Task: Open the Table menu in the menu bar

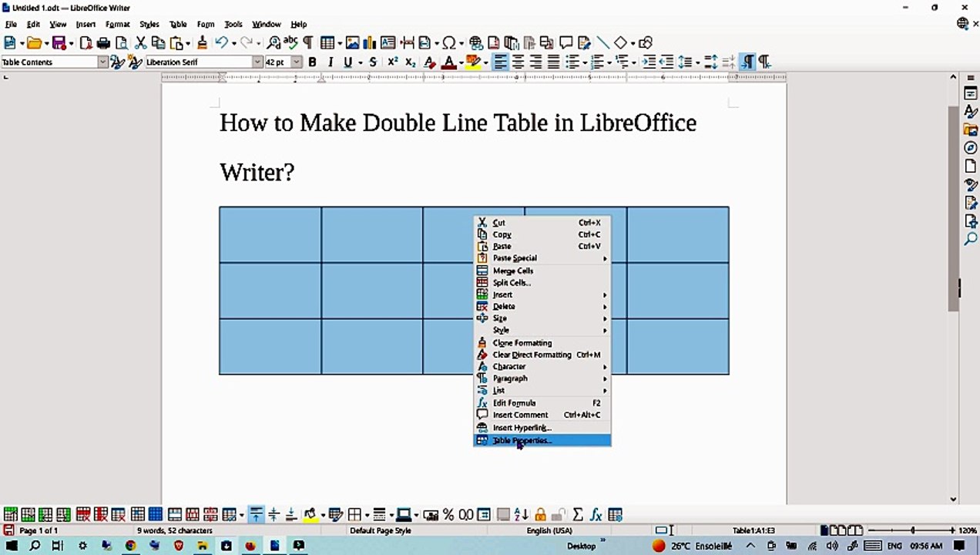Action: click(178, 24)
